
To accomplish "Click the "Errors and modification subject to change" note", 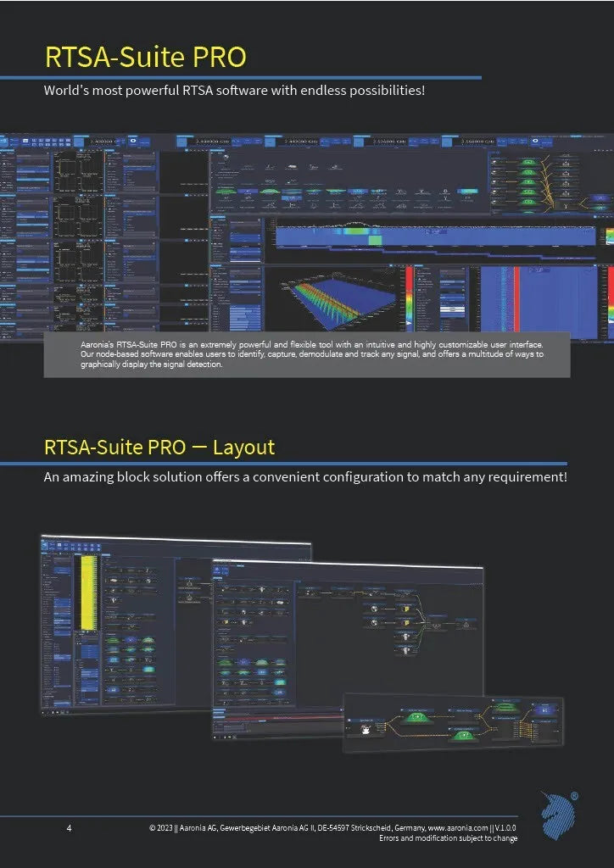I will pyautogui.click(x=448, y=838).
